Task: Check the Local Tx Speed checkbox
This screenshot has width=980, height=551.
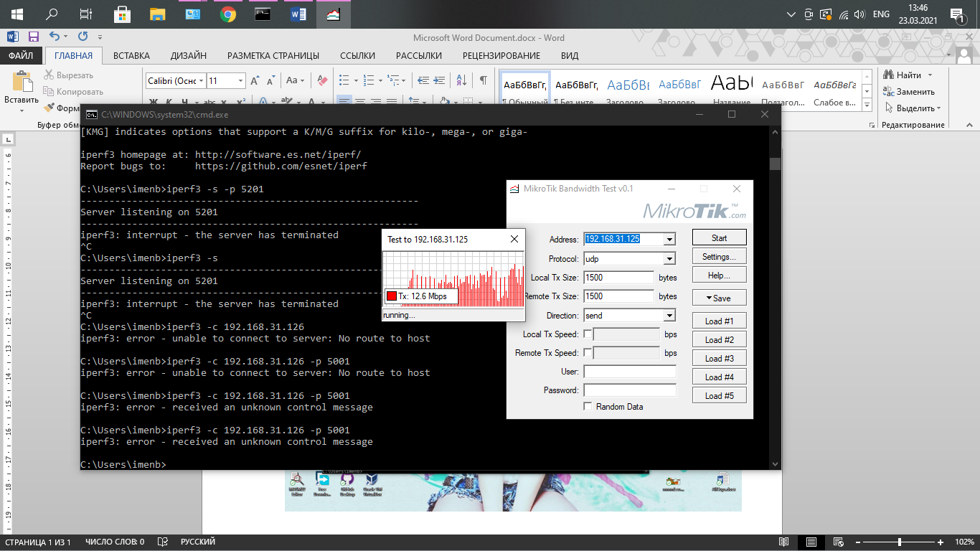Action: click(x=588, y=334)
